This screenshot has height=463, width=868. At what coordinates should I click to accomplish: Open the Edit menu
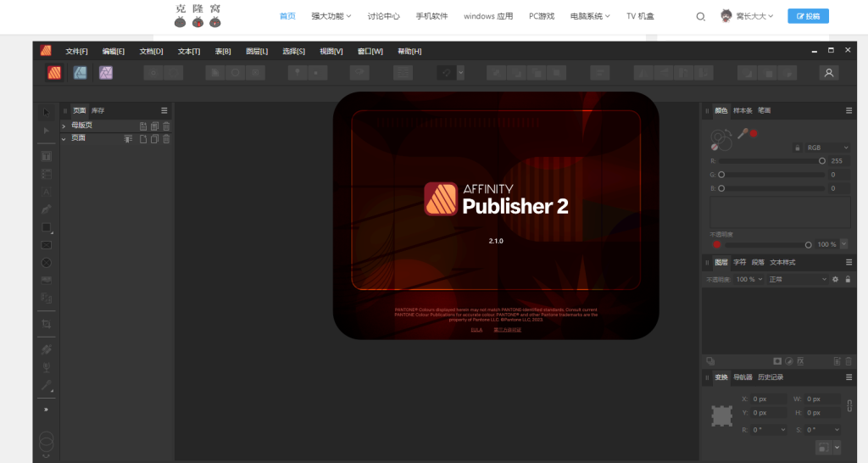[x=114, y=51]
